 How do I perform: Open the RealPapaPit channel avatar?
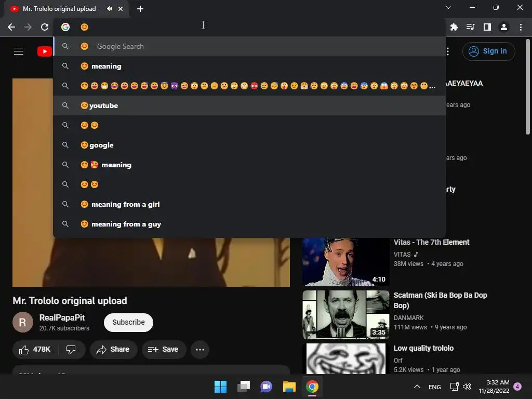tap(23, 322)
